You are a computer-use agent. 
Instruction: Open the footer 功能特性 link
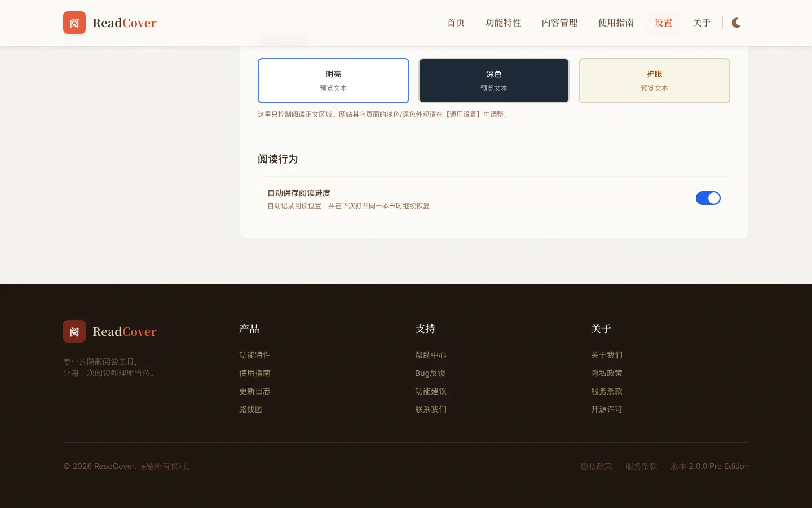pyautogui.click(x=255, y=355)
